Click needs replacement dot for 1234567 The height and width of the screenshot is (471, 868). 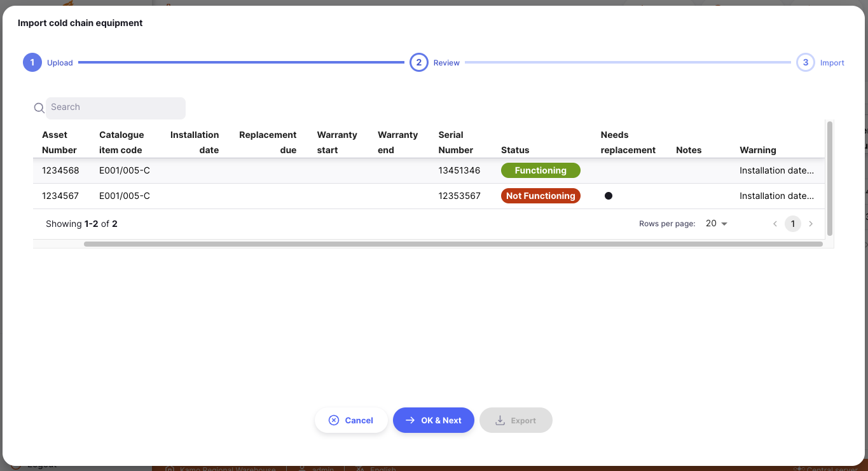(x=609, y=196)
